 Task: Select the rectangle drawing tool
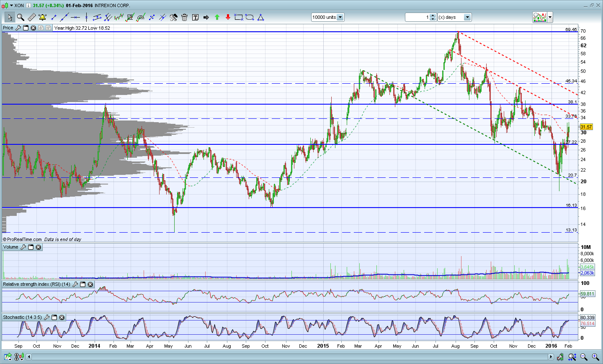239,17
